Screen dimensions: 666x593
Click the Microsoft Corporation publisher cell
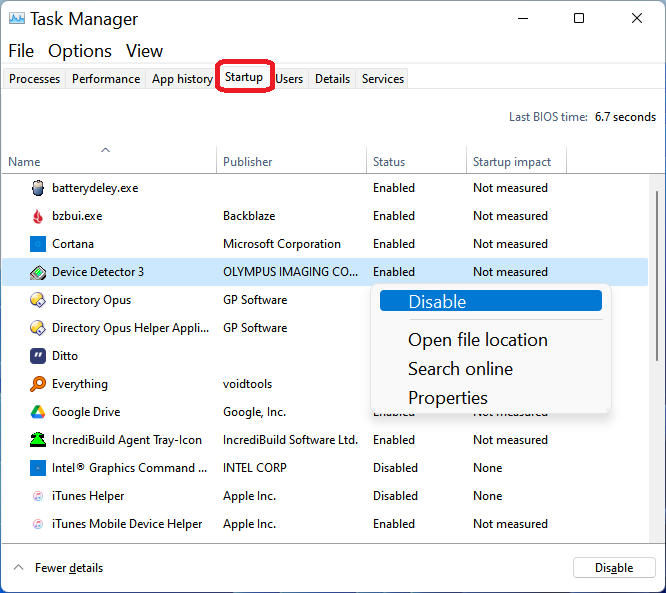(282, 244)
